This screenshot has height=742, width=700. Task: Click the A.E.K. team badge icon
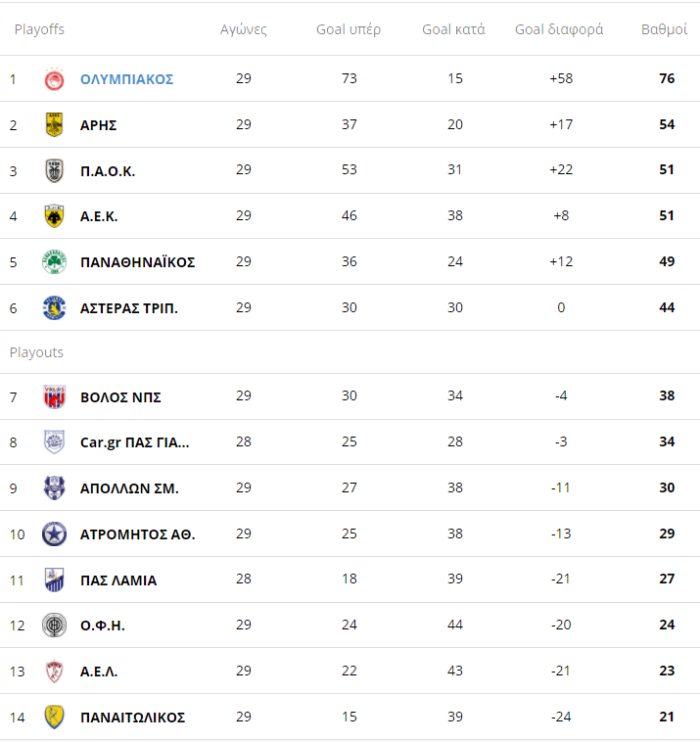(x=54, y=216)
